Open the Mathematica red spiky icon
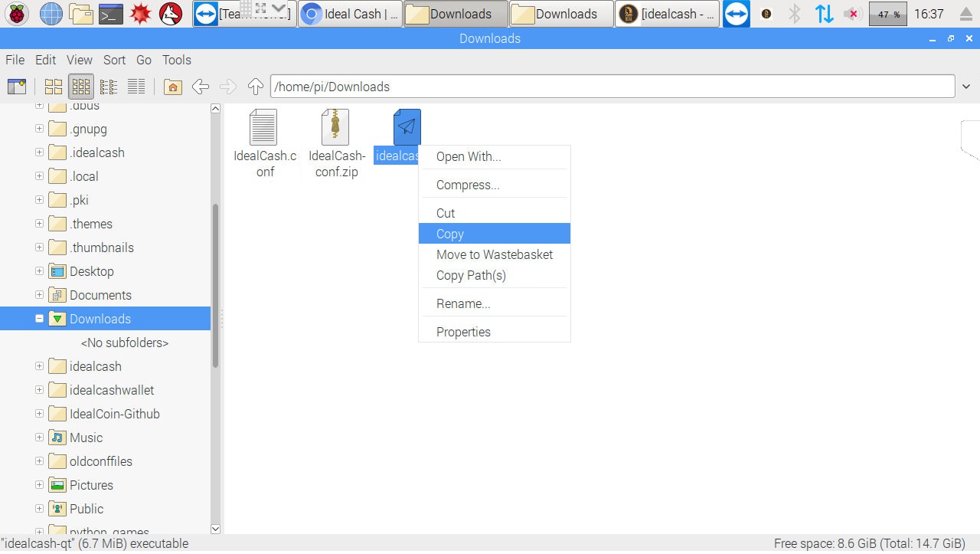Screen dimensions: 980x554 click(140, 14)
